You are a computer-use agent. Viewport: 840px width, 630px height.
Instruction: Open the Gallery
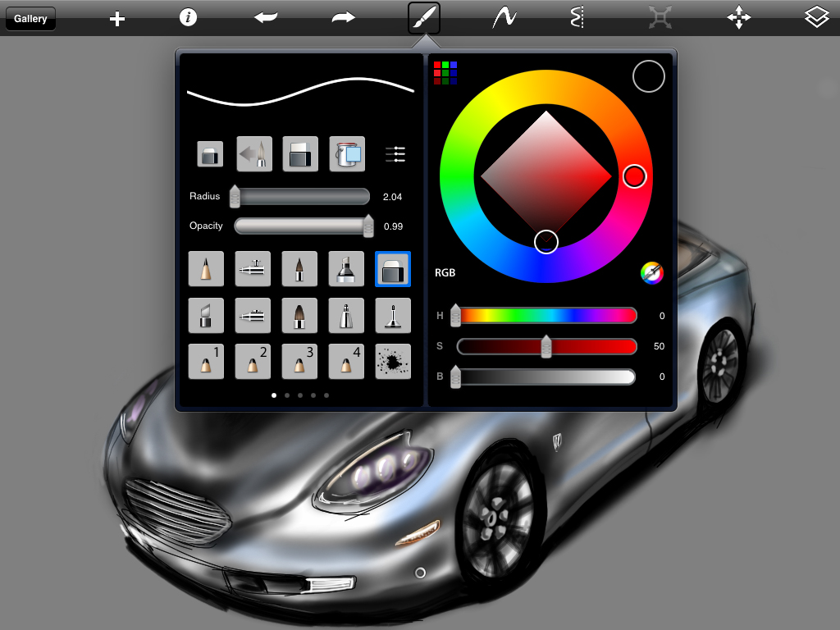[x=30, y=18]
